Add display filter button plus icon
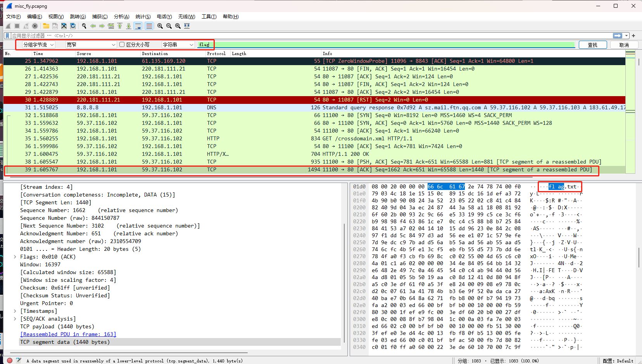Image resolution: width=642 pixels, height=364 pixels. [634, 36]
